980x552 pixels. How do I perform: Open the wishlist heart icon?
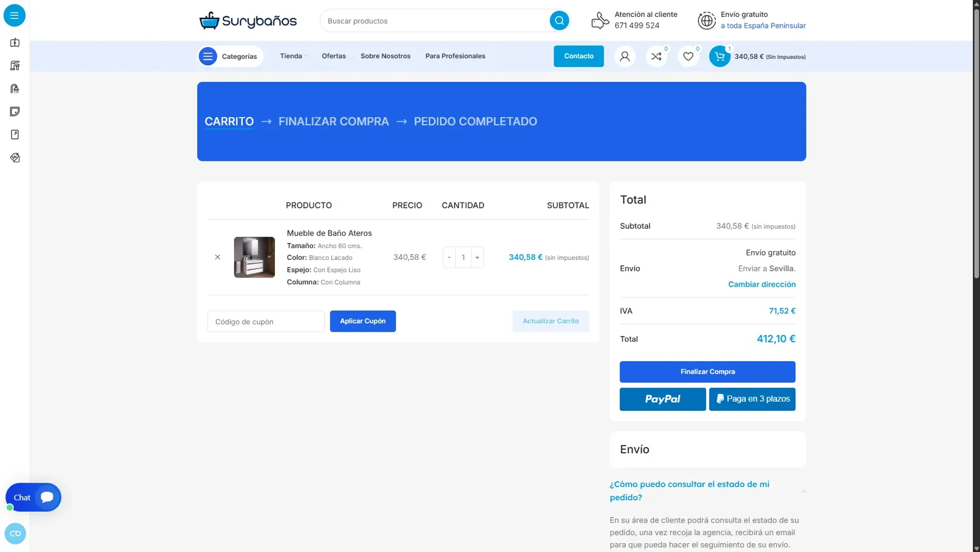[x=688, y=56]
